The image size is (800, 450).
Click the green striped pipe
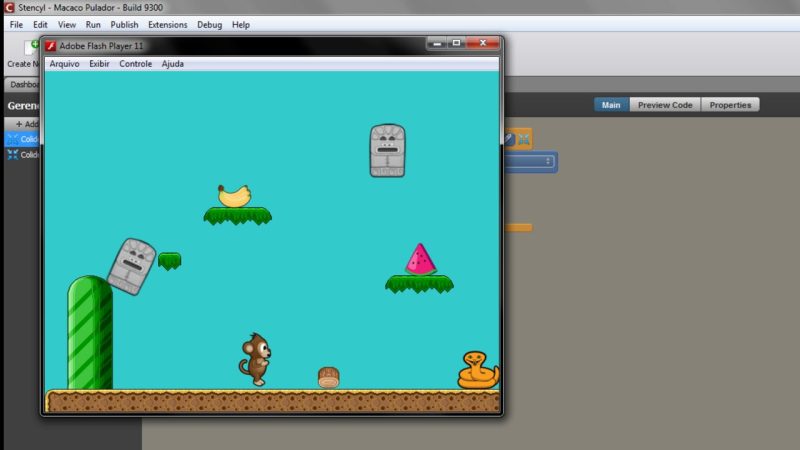90,333
